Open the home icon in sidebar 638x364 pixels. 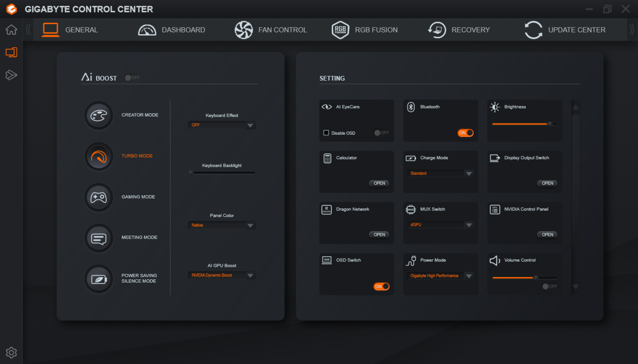click(x=11, y=30)
